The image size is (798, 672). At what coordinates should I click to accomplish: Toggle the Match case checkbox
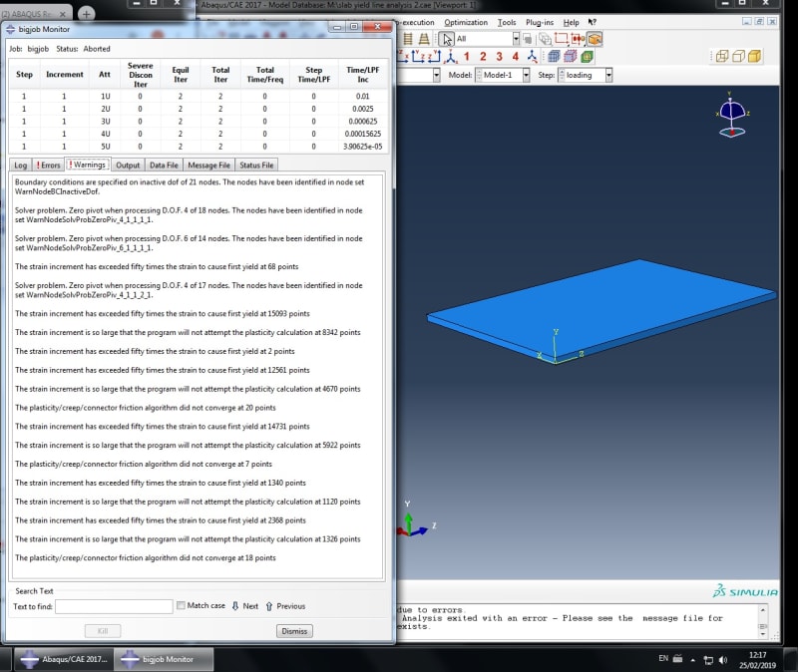point(181,605)
